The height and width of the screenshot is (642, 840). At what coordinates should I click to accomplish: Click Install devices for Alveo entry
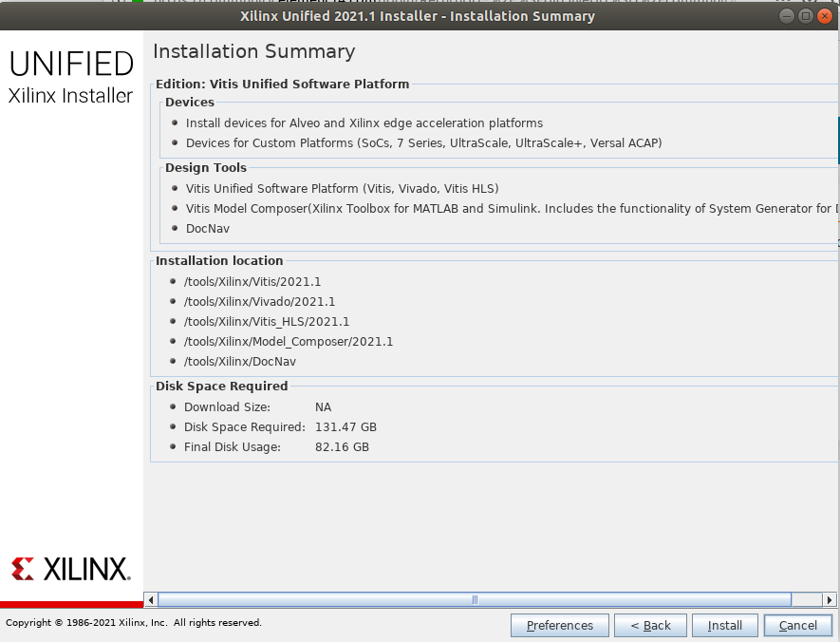click(364, 123)
